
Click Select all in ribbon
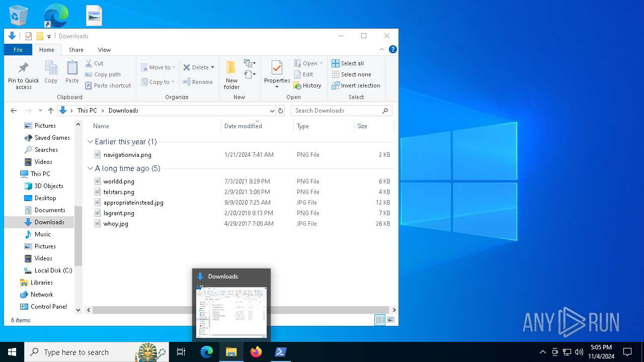click(x=348, y=63)
